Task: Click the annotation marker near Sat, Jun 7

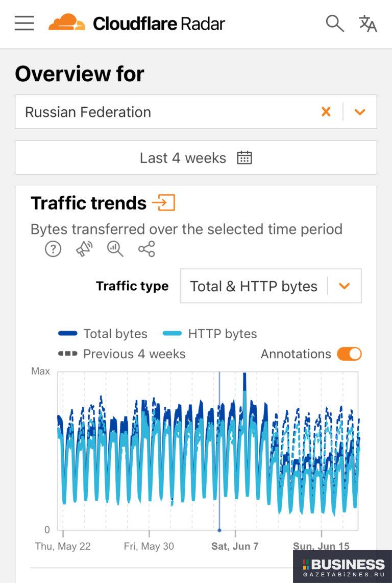Action: (219, 530)
